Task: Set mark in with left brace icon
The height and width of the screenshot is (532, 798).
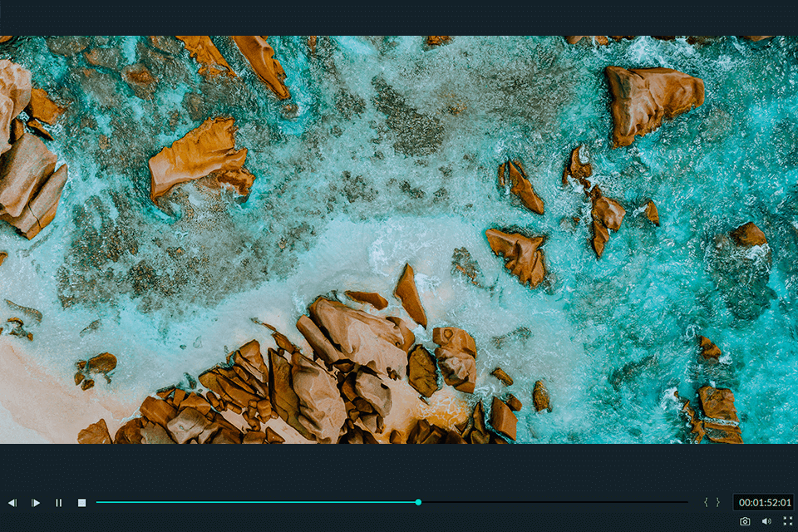Action: pyautogui.click(x=707, y=502)
